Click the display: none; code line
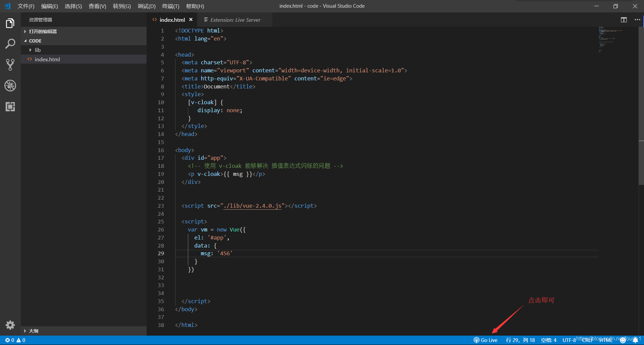 point(220,110)
